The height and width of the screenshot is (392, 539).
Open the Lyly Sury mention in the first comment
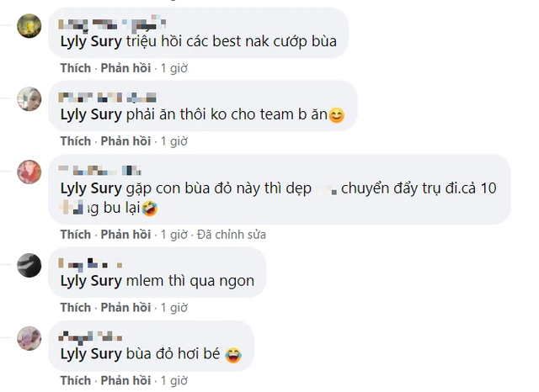(x=91, y=41)
